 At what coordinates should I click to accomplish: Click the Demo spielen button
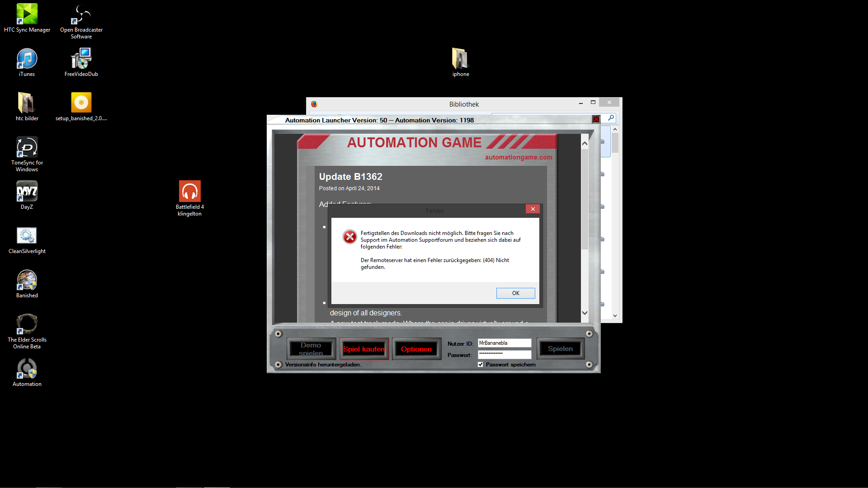click(x=311, y=349)
